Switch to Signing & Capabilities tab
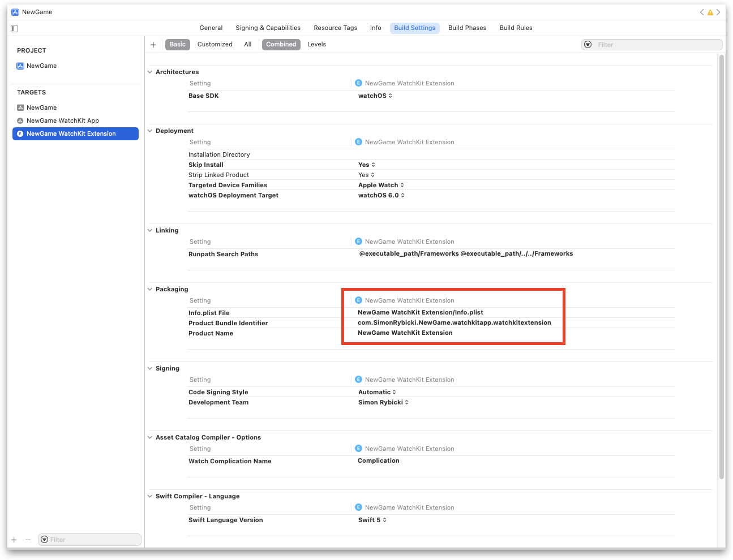 point(268,28)
